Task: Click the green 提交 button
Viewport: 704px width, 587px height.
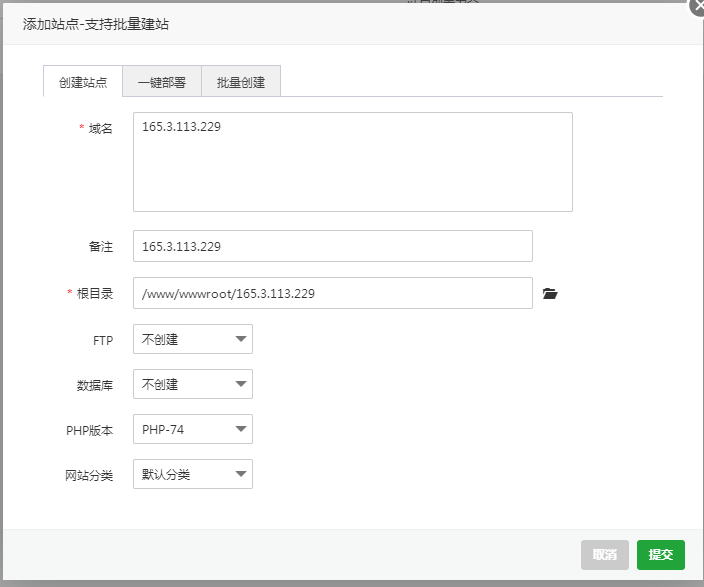Action: point(660,555)
